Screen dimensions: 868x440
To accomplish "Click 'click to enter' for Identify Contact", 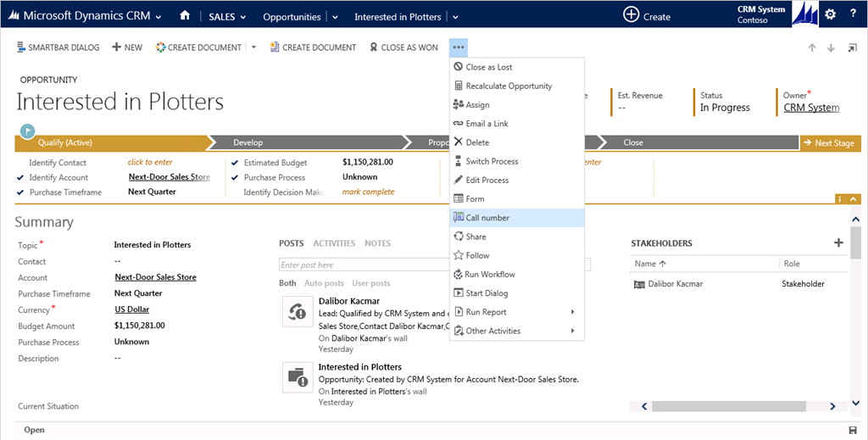I will [150, 162].
